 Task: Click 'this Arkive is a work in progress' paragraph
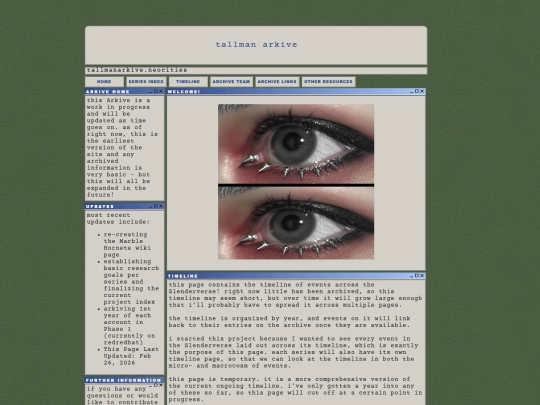122,147
